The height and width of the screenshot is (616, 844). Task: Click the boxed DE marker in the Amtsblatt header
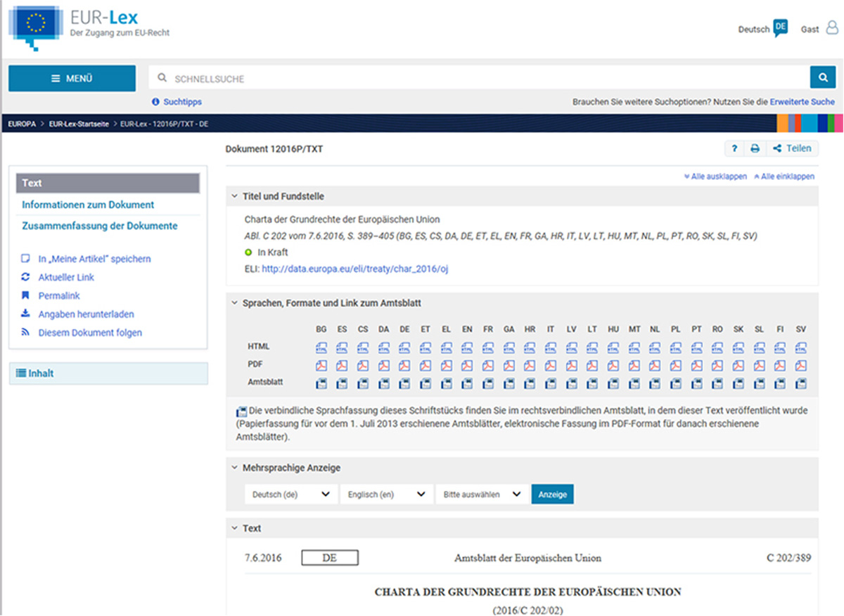330,558
